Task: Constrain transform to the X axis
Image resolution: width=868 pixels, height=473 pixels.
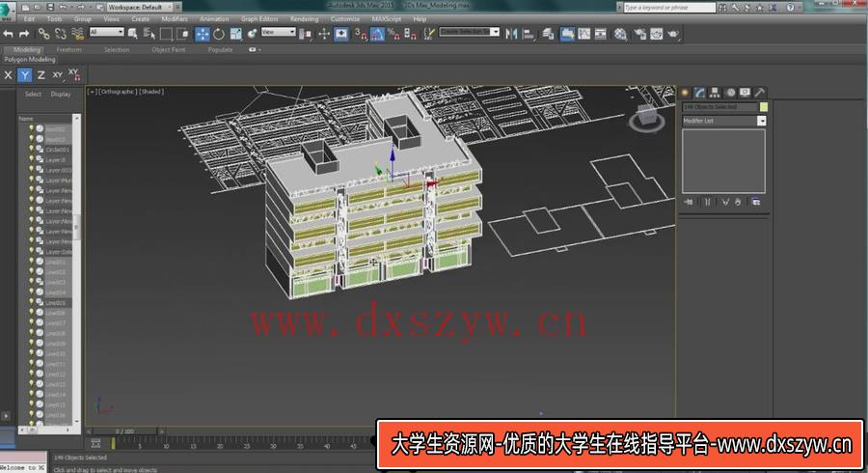Action: [x=9, y=74]
